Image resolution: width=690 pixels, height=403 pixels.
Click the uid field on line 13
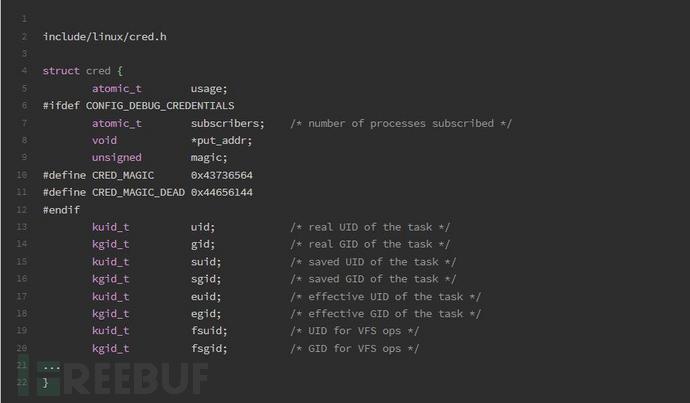point(202,227)
